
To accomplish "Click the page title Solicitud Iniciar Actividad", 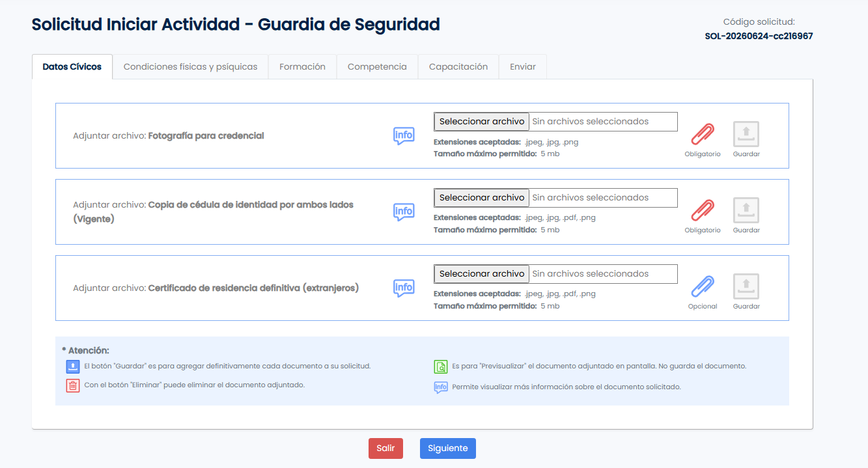I will (236, 25).
